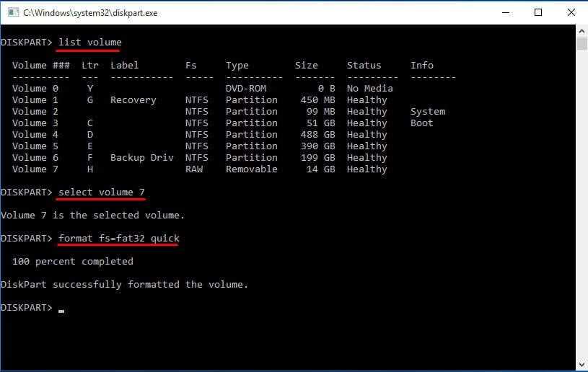Click the blinking cursor at the last DISKPART prompt
This screenshot has width=588, height=372.
pos(61,310)
